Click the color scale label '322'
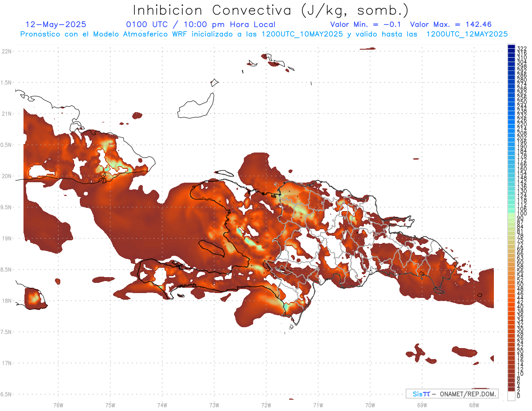The width and height of the screenshot is (532, 411). tap(521, 48)
